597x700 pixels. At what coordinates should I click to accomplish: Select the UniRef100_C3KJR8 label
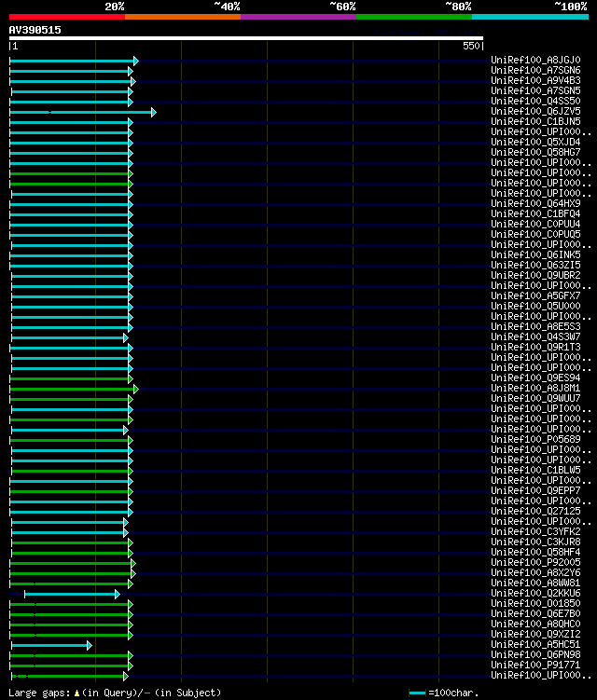[535, 542]
